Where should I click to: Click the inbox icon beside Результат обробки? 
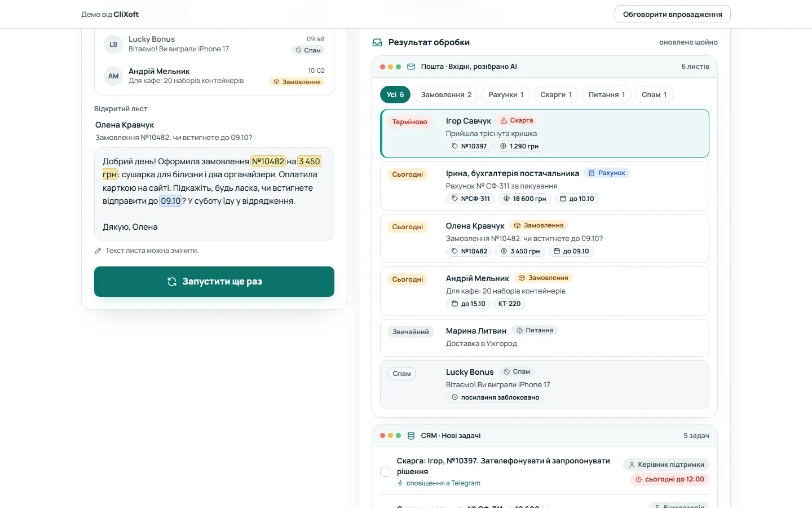(x=377, y=42)
